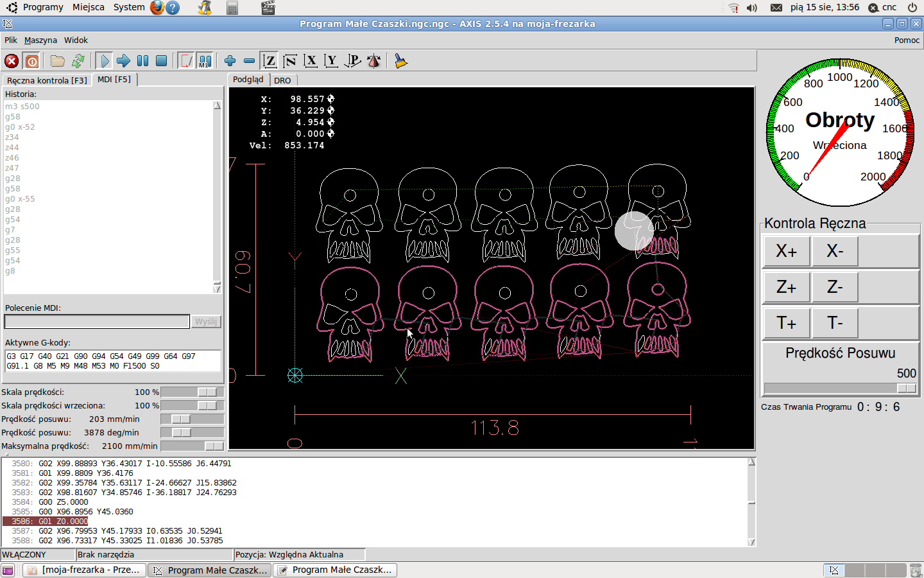Select history entry 'm3 s500'
This screenshot has height=578, width=924.
22,107
